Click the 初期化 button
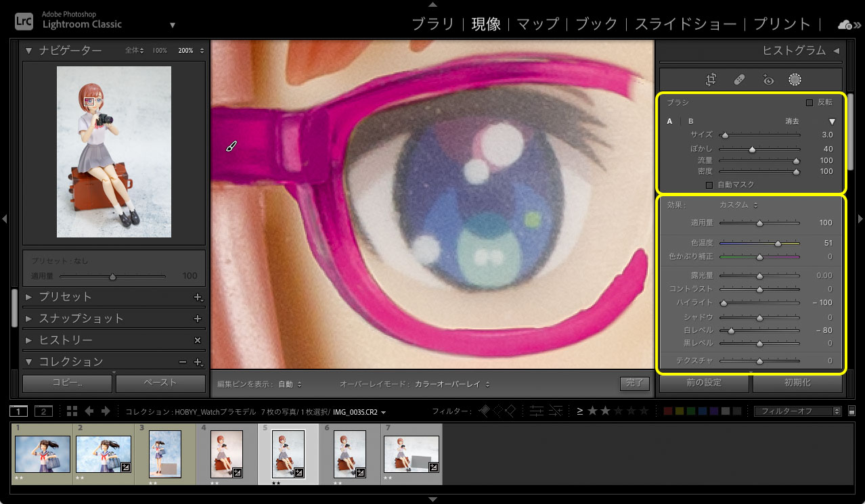 tap(797, 383)
